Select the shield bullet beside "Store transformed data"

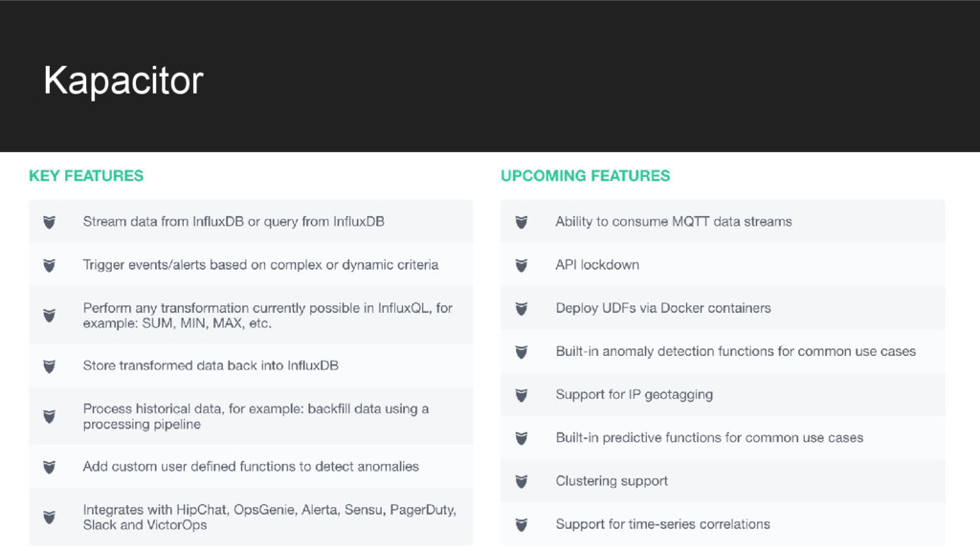point(49,365)
